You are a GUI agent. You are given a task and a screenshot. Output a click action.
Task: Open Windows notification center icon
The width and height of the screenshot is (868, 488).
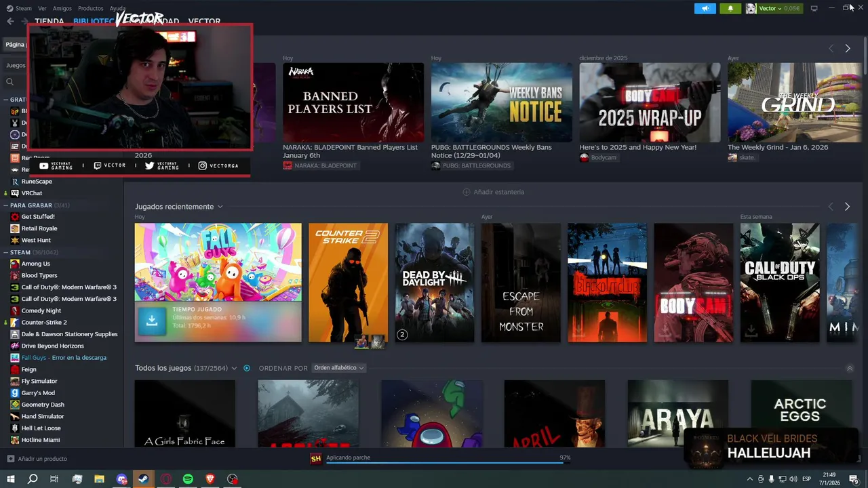854,479
